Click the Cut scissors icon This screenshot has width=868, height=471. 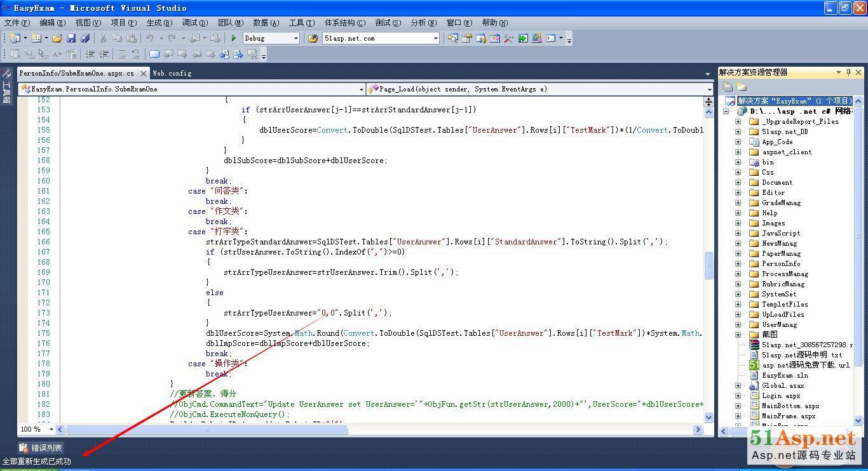click(x=103, y=38)
